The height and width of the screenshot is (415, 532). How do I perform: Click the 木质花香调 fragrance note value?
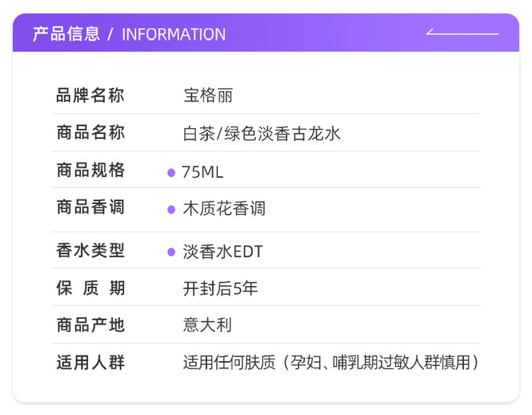(x=224, y=210)
